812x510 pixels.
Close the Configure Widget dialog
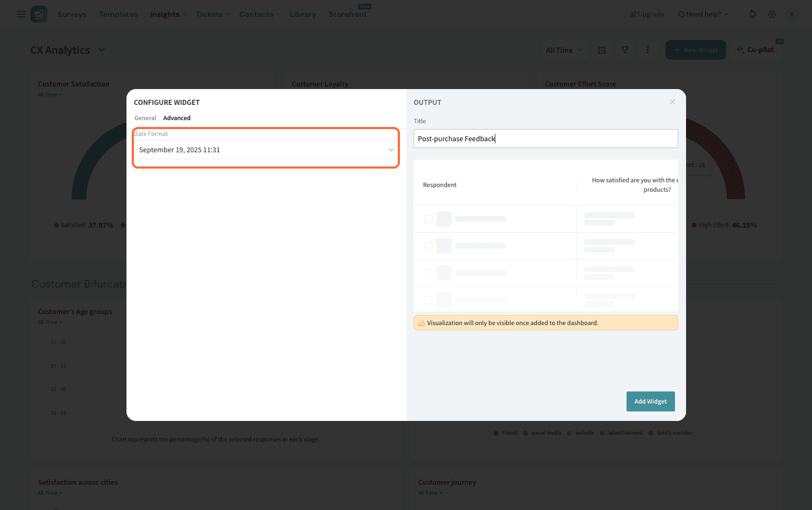point(672,102)
